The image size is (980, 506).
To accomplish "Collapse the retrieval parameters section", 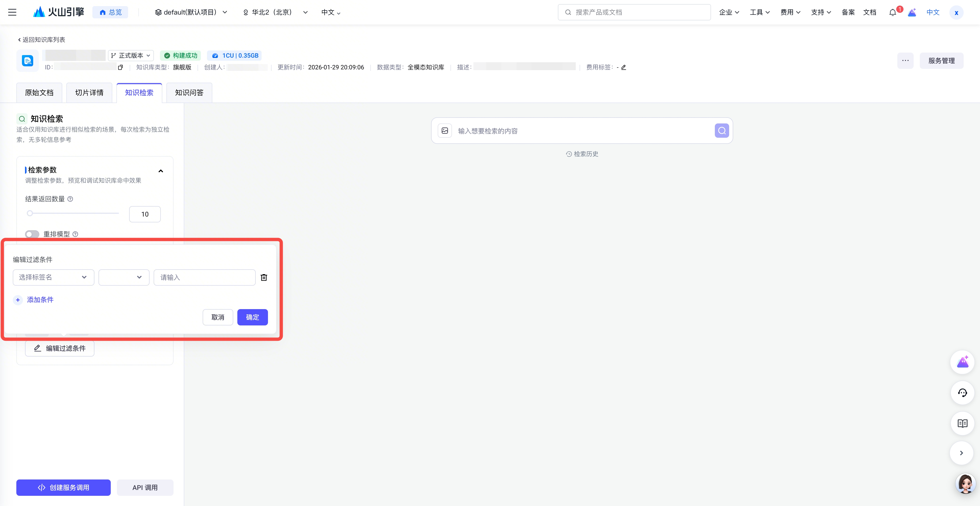I will (161, 171).
